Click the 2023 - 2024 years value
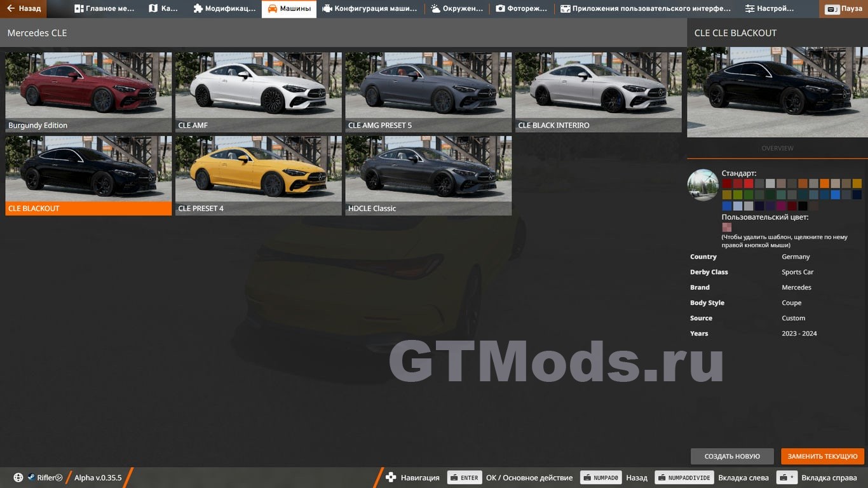This screenshot has height=488, width=868. 799,334
